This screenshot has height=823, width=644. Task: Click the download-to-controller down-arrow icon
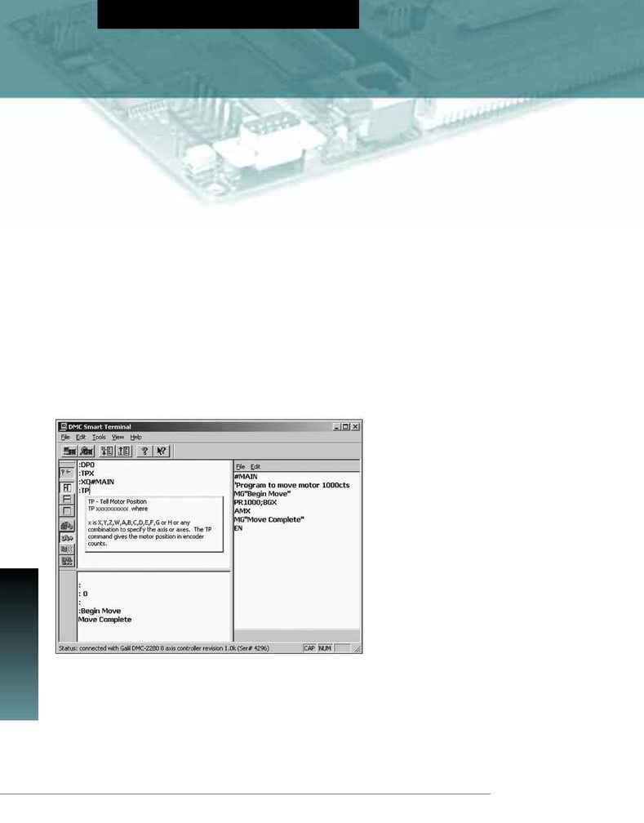107,451
